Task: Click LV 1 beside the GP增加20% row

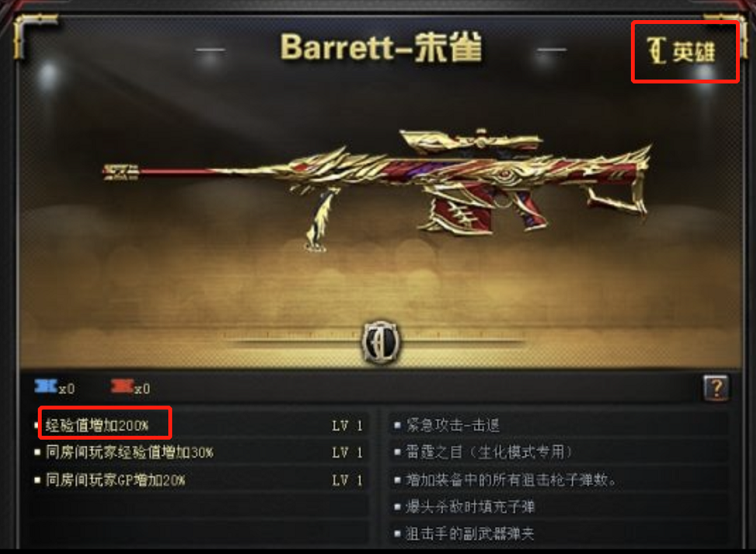Action: 347,480
